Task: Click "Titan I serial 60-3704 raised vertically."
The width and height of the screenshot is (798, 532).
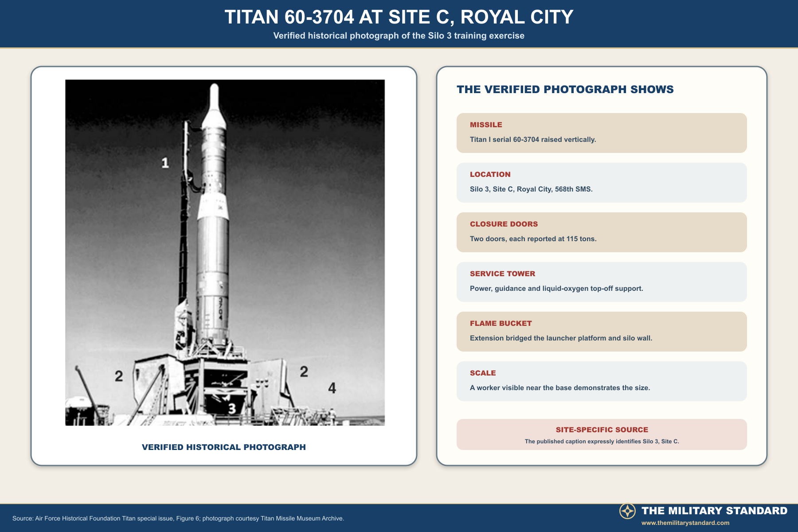Action: point(533,140)
